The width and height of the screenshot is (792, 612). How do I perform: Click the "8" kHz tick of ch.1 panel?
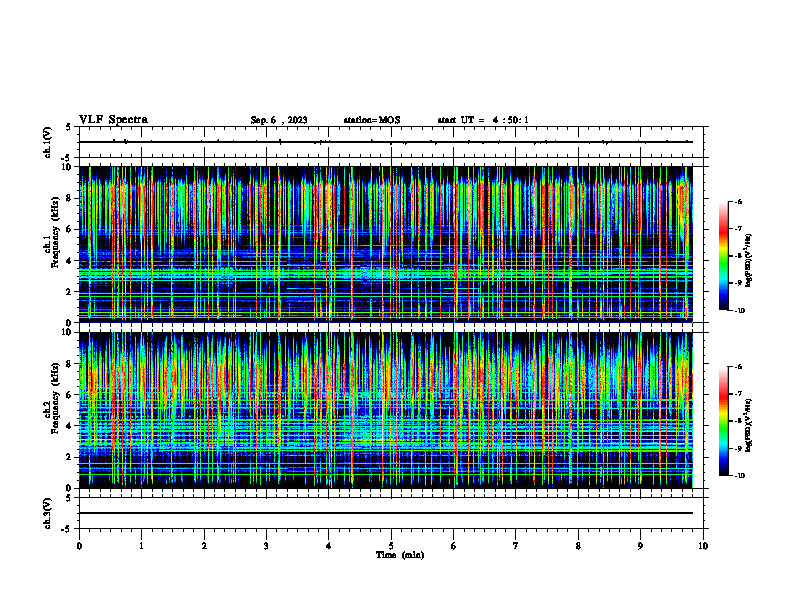coord(69,198)
